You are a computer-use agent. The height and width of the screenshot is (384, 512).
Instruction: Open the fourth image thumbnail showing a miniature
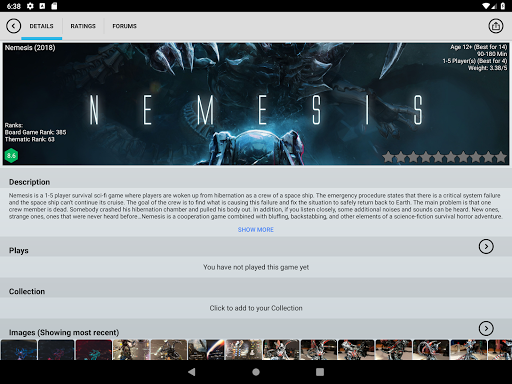coord(131,350)
